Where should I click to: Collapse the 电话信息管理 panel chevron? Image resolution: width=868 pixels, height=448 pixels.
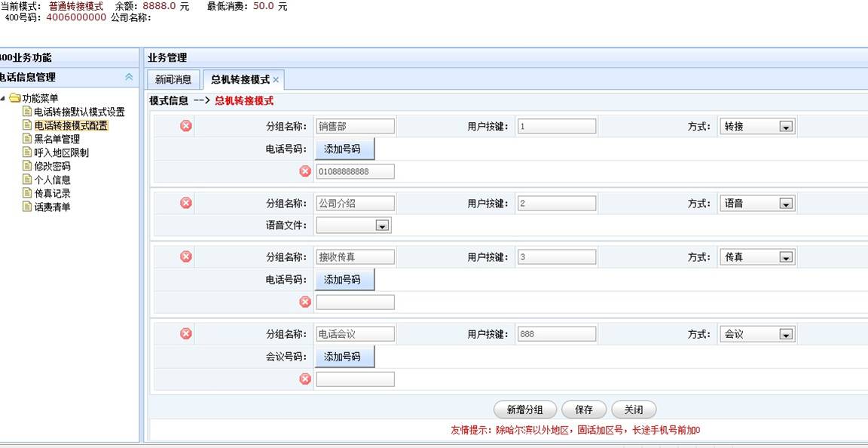coord(129,77)
